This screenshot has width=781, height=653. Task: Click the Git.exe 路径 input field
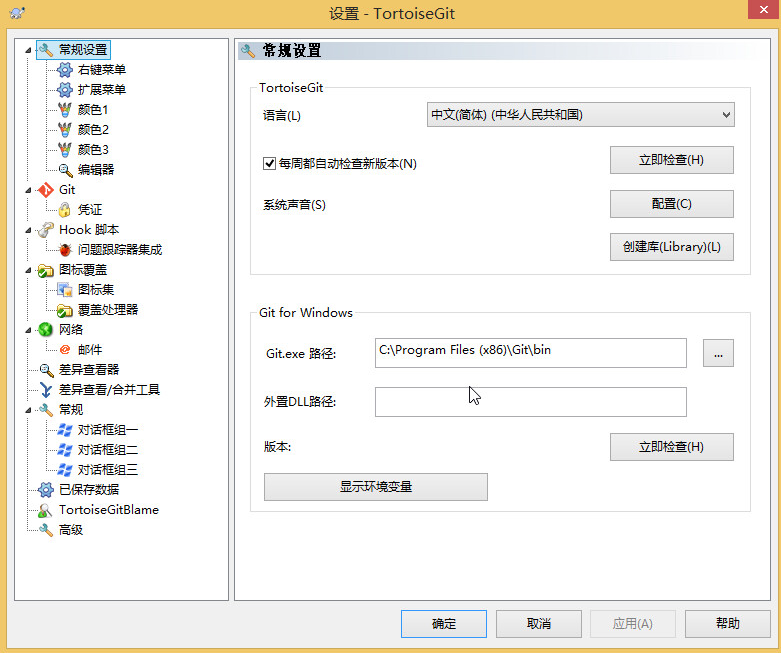coord(530,353)
